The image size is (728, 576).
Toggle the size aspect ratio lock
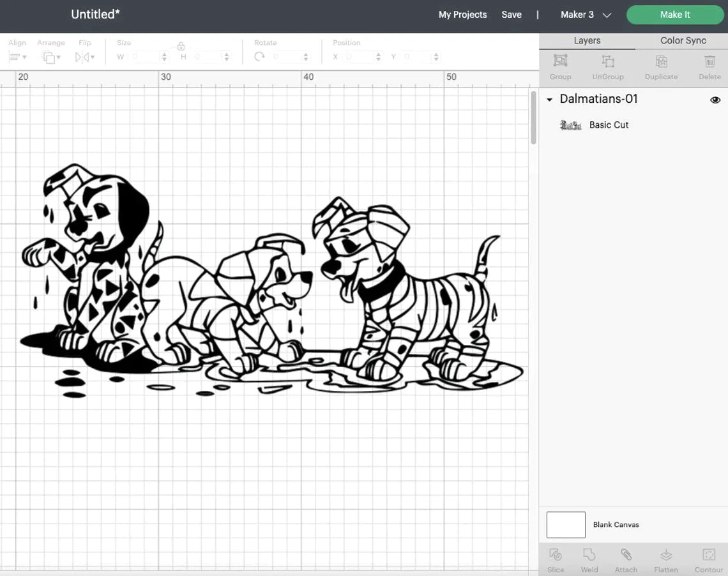point(181,47)
